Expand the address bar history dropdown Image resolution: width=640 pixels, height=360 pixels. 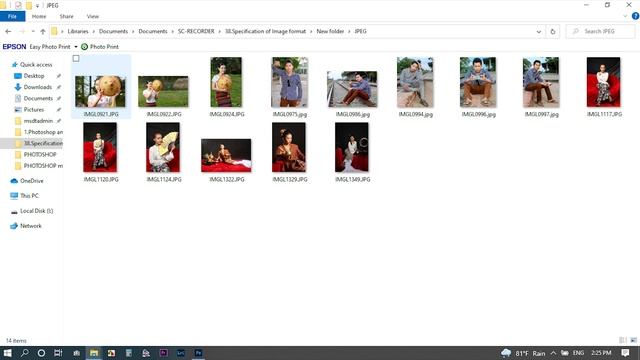(x=538, y=31)
